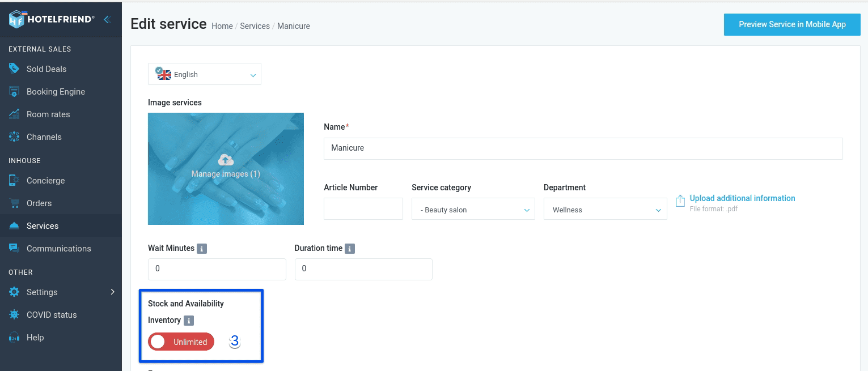The height and width of the screenshot is (371, 868).
Task: Click the HotelFriend logo
Action: pos(51,19)
